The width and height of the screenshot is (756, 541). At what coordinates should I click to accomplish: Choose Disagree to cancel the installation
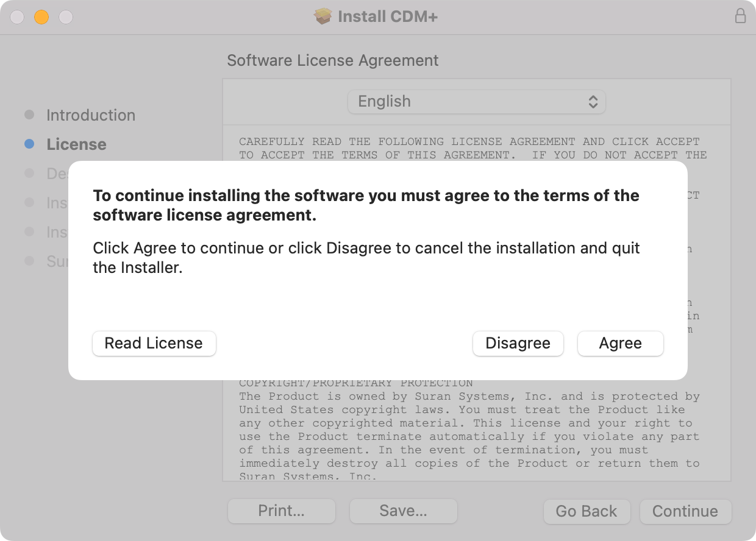[518, 344]
